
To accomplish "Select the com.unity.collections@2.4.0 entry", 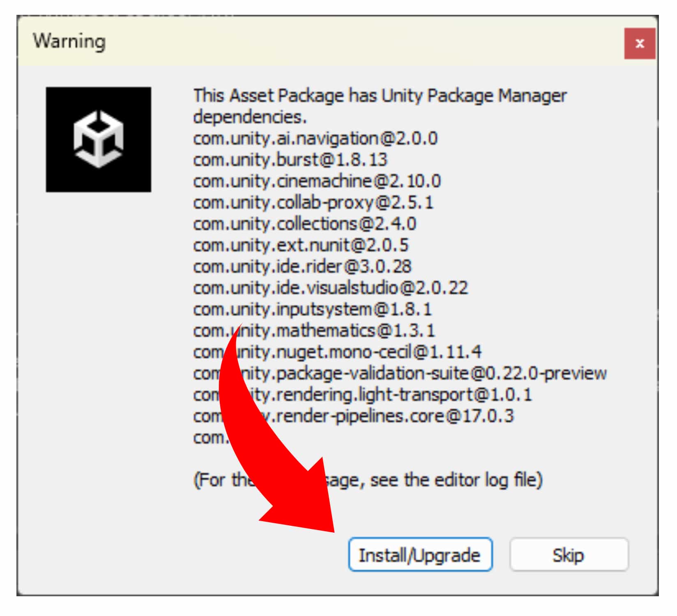I will 304,224.
